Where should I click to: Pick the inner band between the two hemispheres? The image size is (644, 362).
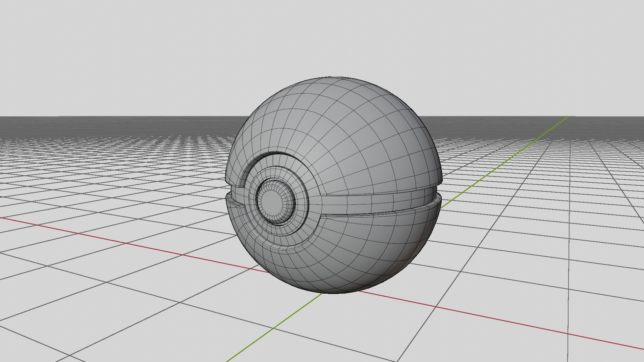click(379, 202)
